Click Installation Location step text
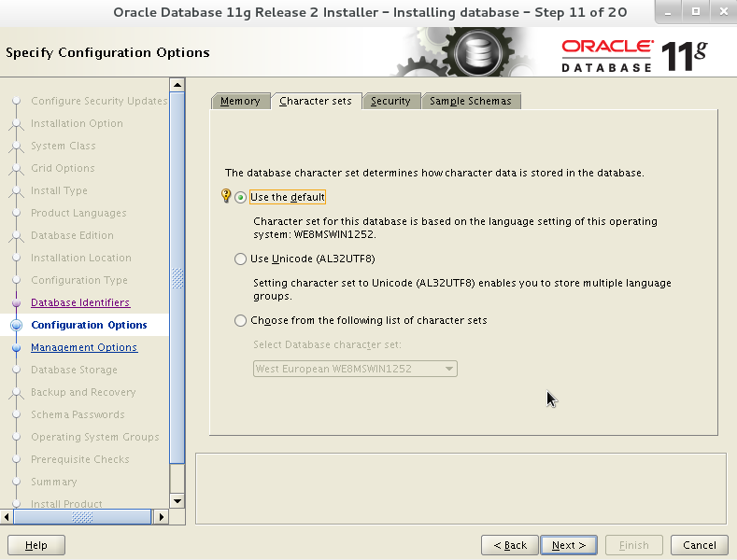Viewport: 737px width, 560px height. (81, 258)
